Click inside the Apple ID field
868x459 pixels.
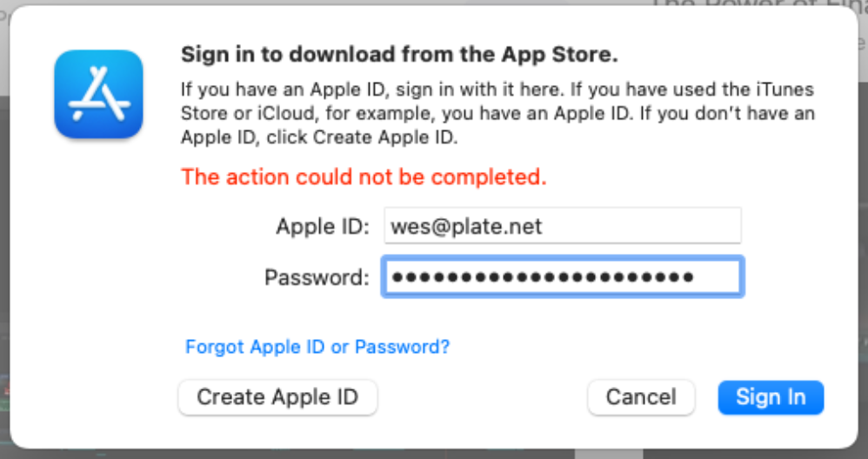coord(563,226)
